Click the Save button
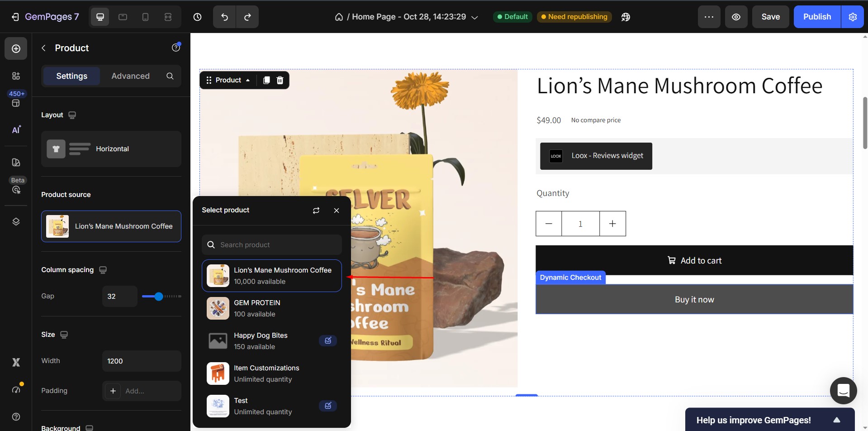Viewport: 868px width, 431px height. 770,17
